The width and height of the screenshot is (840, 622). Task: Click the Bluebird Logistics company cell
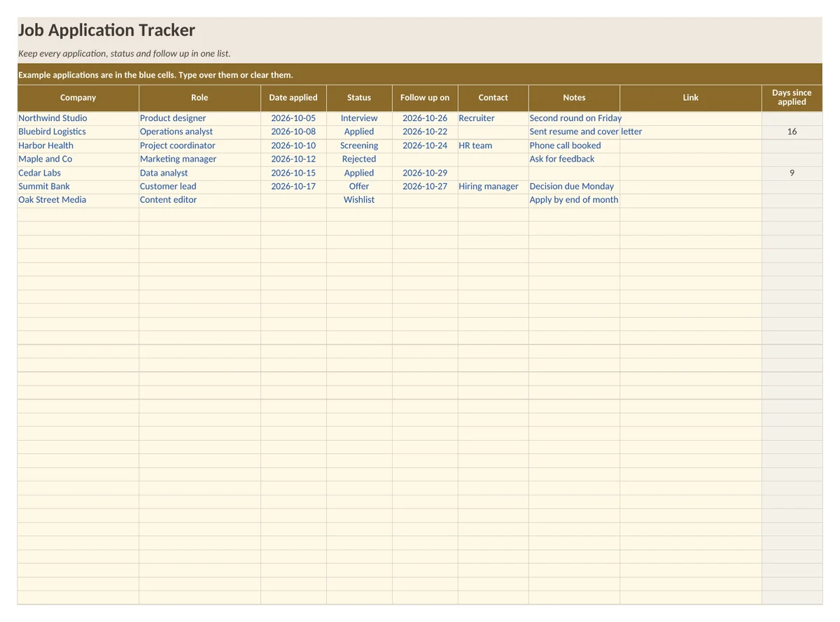(x=78, y=132)
